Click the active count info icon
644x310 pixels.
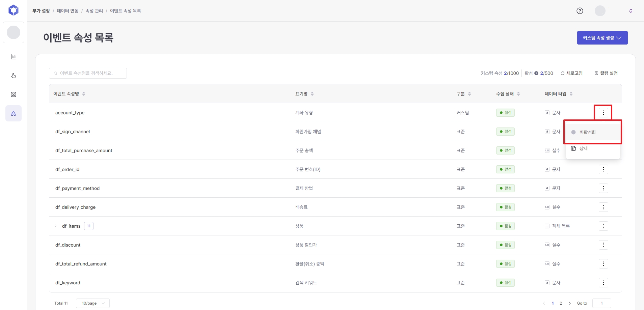536,73
